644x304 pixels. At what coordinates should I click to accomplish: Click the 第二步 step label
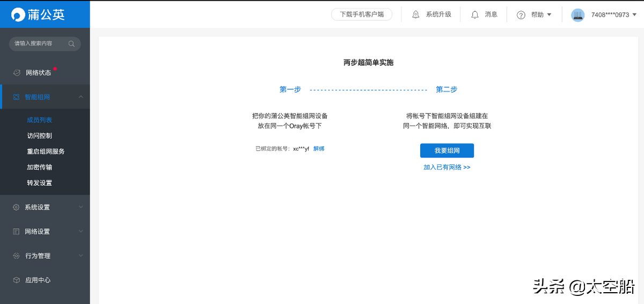pos(447,90)
